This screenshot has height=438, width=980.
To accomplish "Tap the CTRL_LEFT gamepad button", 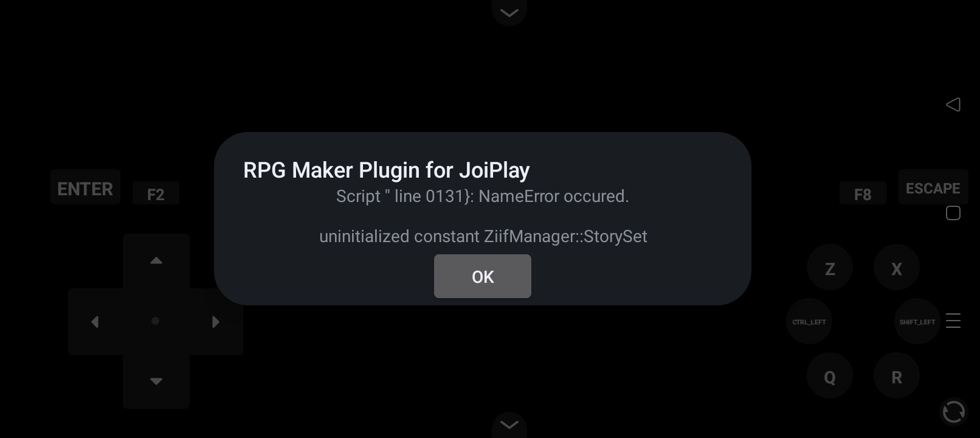I will coord(809,321).
